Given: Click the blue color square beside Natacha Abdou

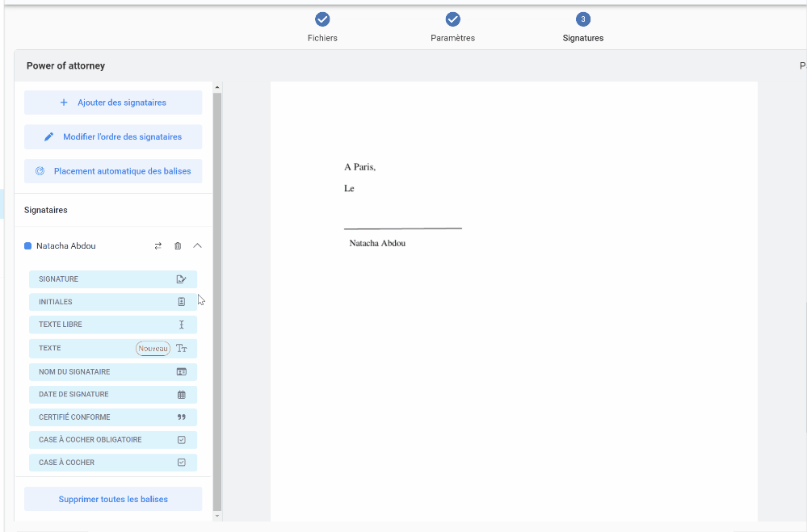Looking at the screenshot, I should (x=28, y=246).
